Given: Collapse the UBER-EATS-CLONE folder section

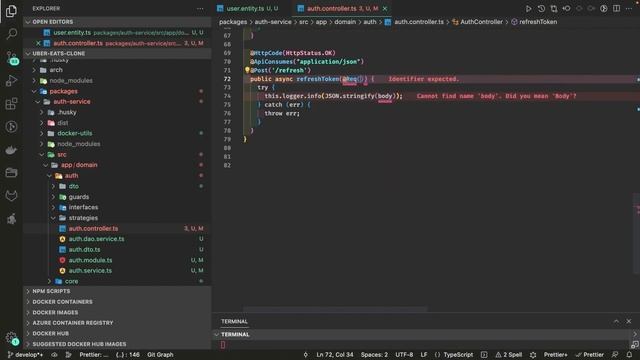Looking at the screenshot, I should [118, 53].
